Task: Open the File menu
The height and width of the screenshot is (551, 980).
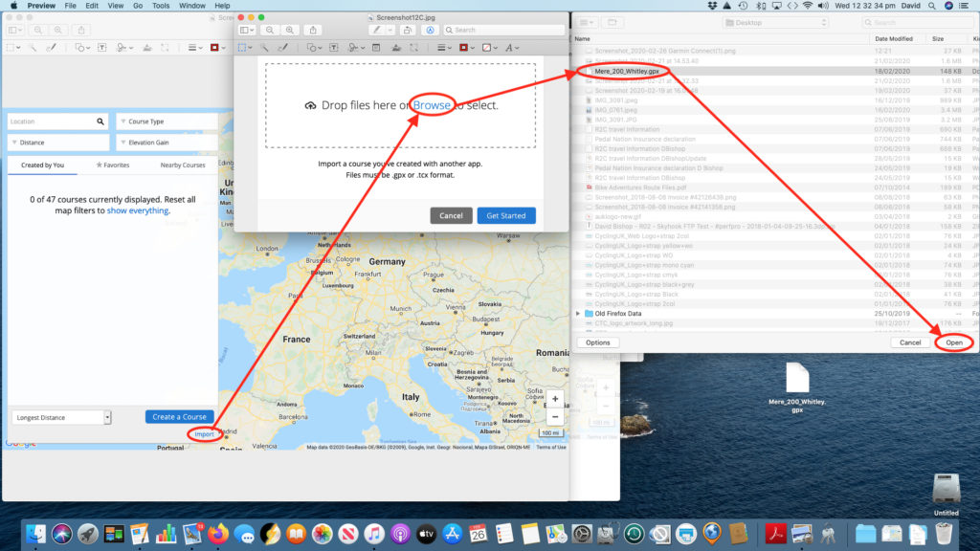Action: click(x=70, y=6)
